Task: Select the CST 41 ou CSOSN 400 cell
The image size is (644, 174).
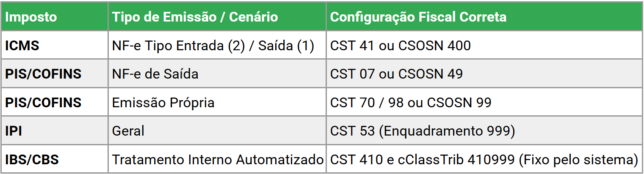Action: pyautogui.click(x=400, y=45)
